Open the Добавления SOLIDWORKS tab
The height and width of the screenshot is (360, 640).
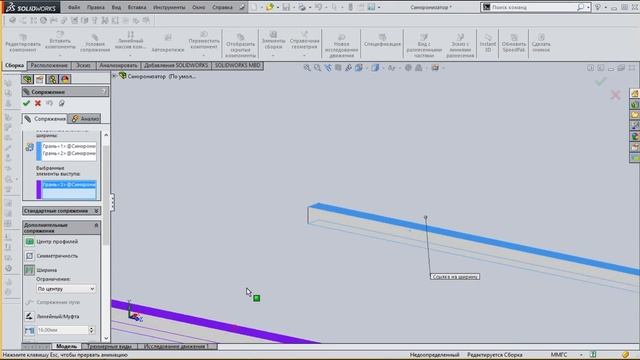176,65
